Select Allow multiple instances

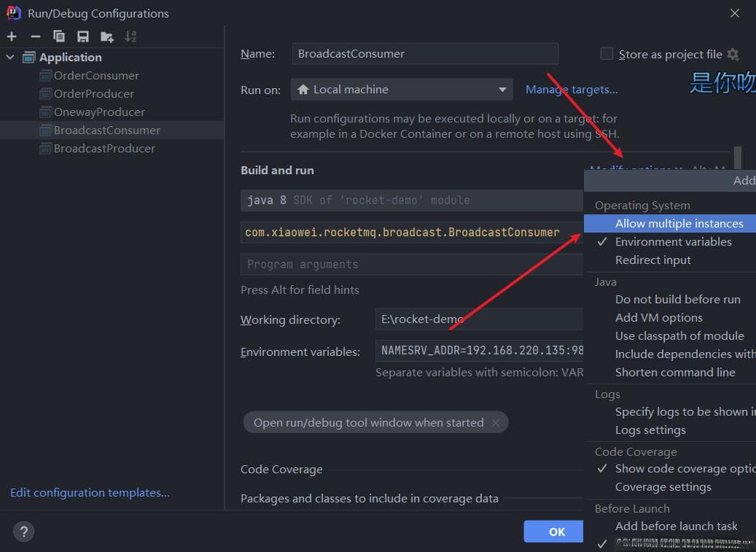pos(670,224)
